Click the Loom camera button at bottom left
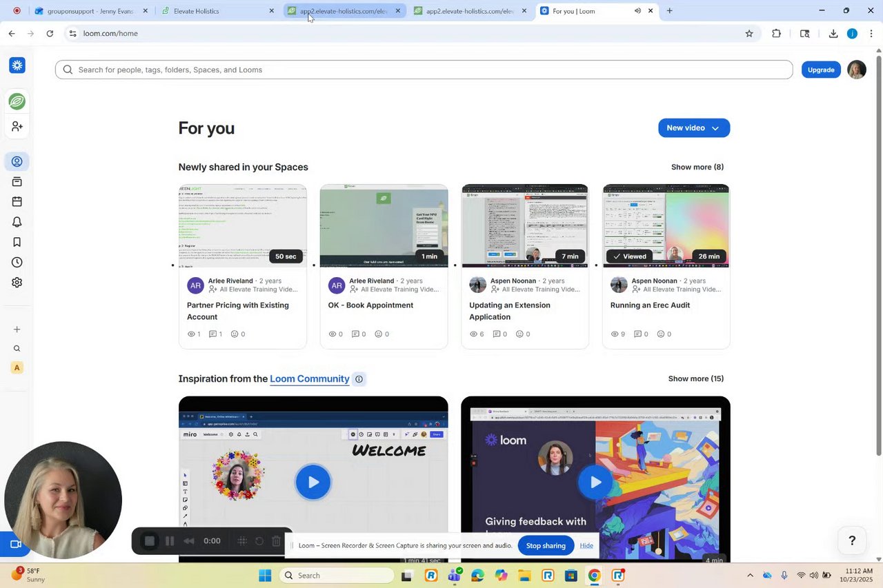Viewport: 883px width, 588px height. click(x=15, y=545)
